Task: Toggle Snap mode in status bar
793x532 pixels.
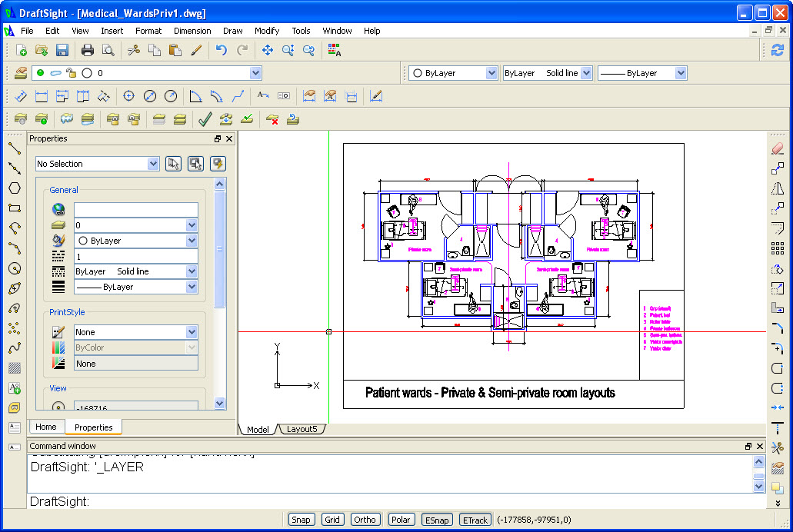Action: point(301,520)
